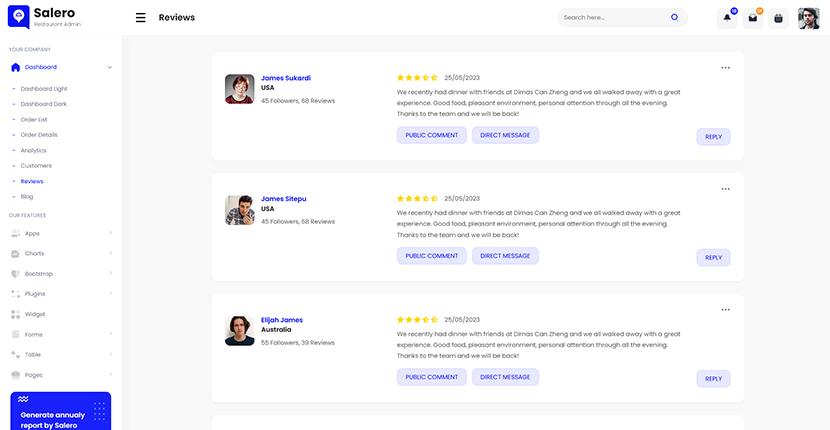Click the Salero logo icon

point(18,17)
